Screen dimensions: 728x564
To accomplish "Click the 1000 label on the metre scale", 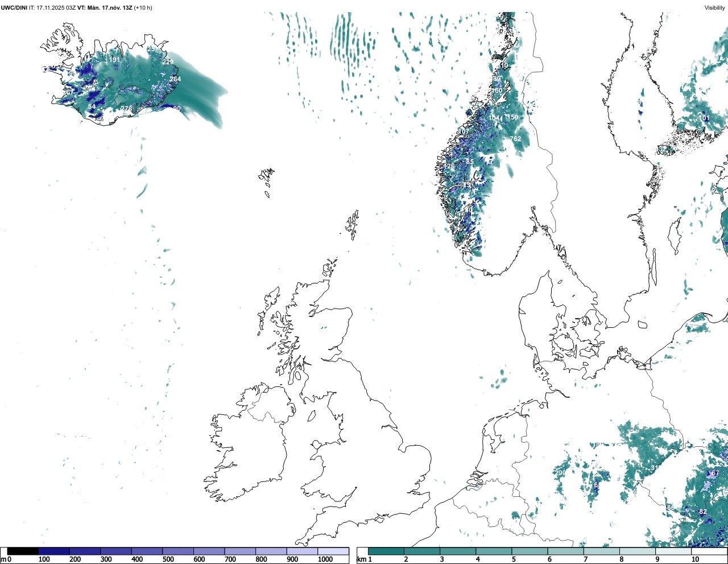I will (325, 559).
